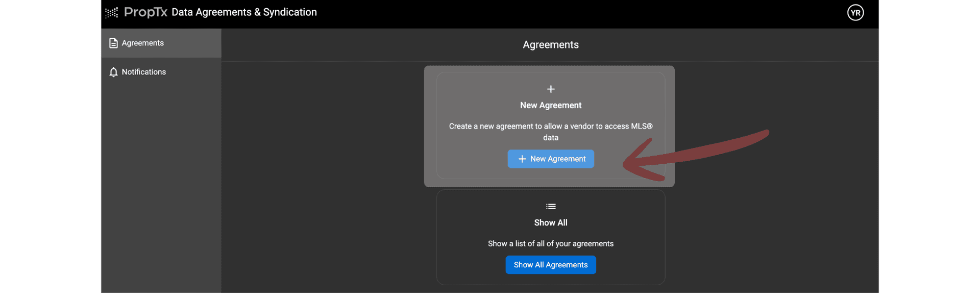Open the YR profile avatar
The image size is (980, 301).
(855, 12)
